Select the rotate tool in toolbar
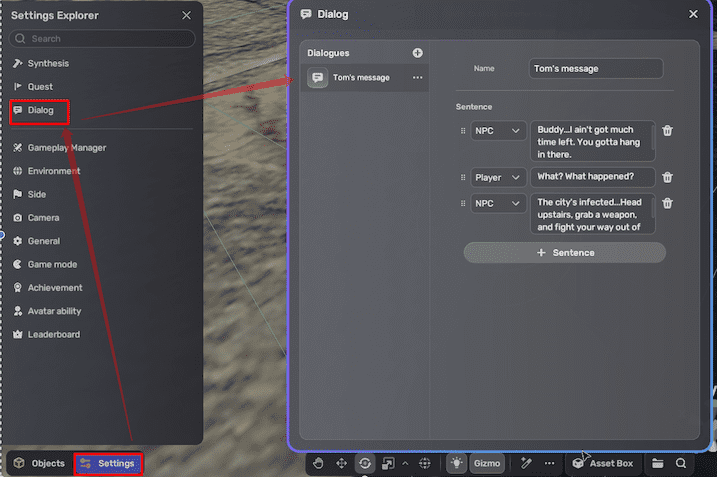This screenshot has width=717, height=477. pos(365,463)
